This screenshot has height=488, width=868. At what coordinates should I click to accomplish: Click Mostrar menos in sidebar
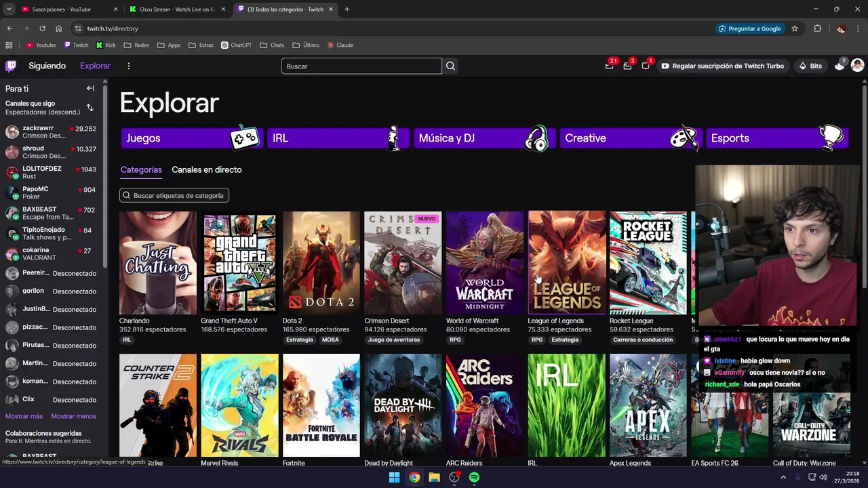[x=73, y=416]
